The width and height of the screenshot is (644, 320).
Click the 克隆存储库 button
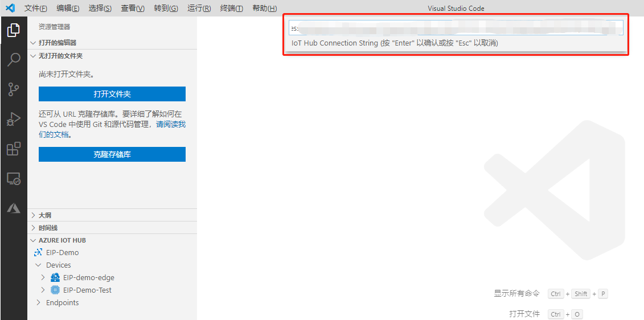[112, 154]
